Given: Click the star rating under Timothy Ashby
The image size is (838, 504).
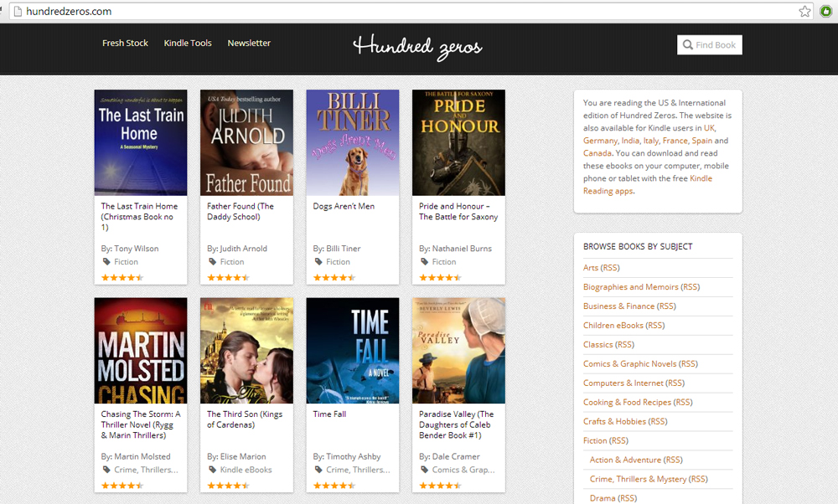Looking at the screenshot, I should click(x=334, y=486).
